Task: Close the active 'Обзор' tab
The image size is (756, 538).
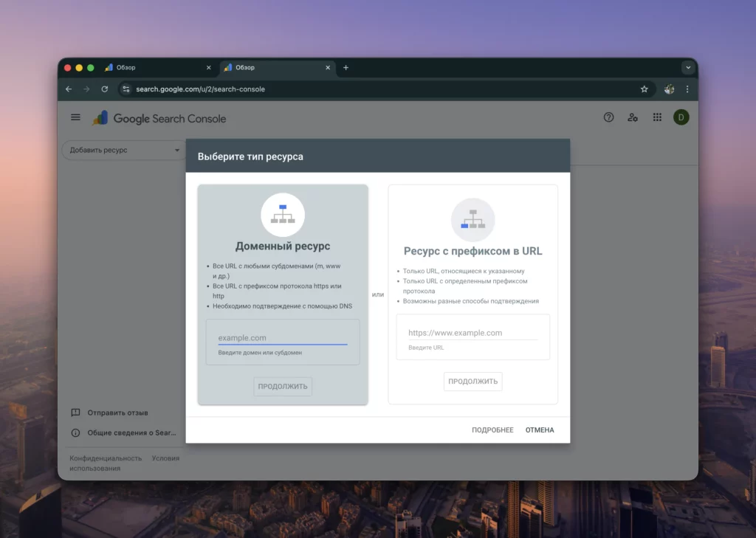Action: (x=328, y=67)
